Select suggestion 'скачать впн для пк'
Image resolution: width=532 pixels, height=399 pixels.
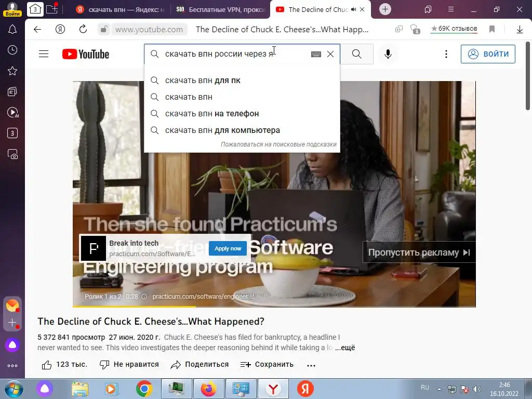pyautogui.click(x=242, y=81)
